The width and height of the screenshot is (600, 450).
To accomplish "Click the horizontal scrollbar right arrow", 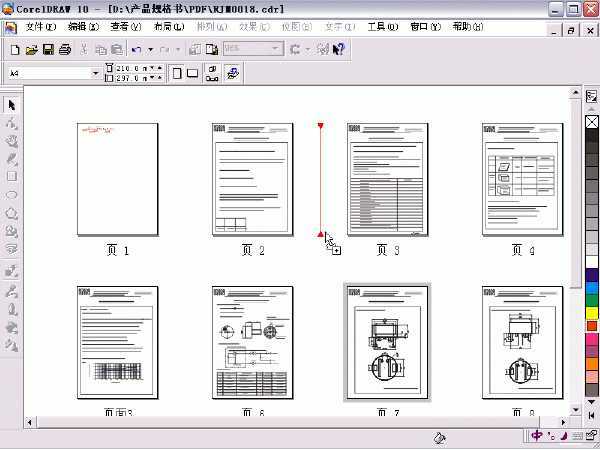I will [x=563, y=422].
